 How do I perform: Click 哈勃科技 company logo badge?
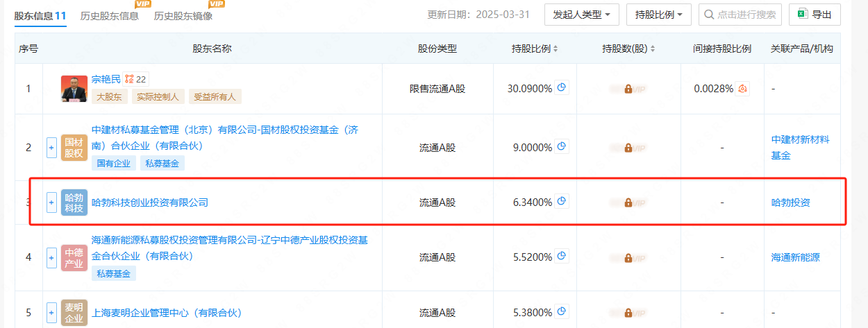click(74, 202)
